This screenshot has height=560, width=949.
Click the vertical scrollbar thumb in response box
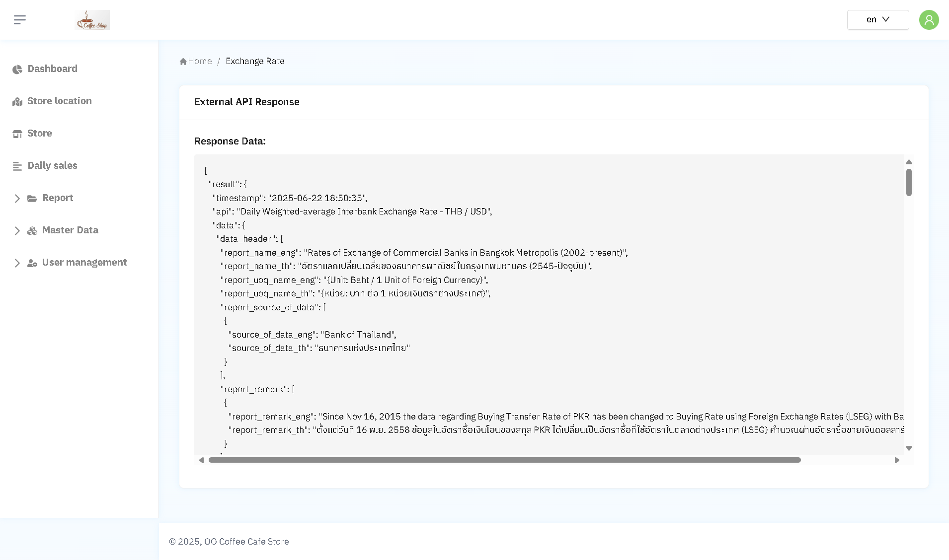tap(909, 183)
